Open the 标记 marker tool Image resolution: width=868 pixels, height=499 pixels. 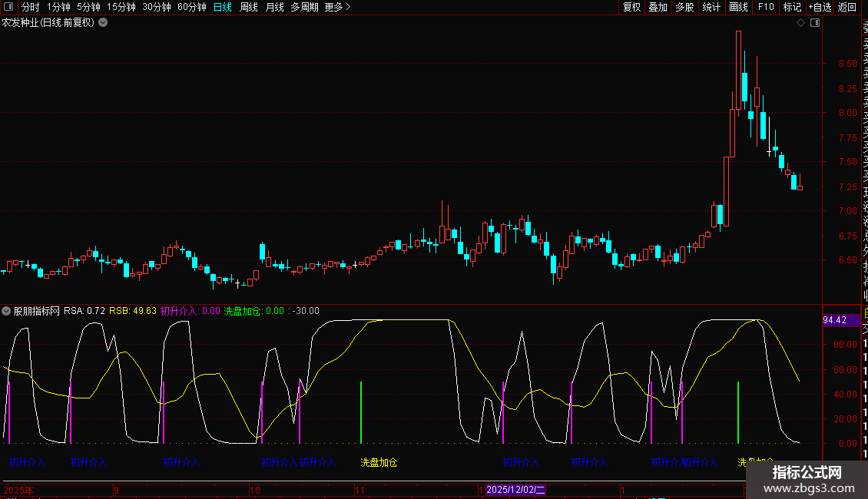tap(791, 7)
